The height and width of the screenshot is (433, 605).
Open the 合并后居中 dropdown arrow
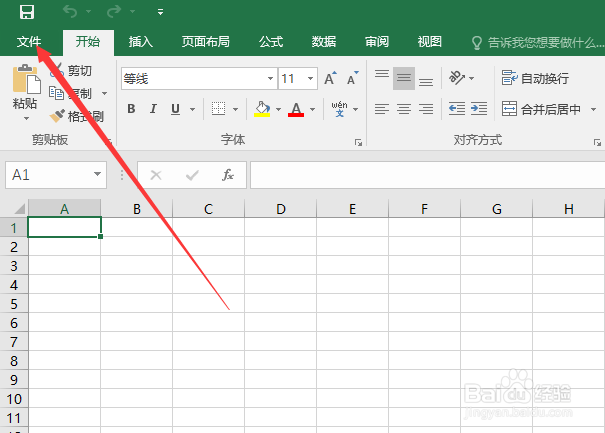593,109
